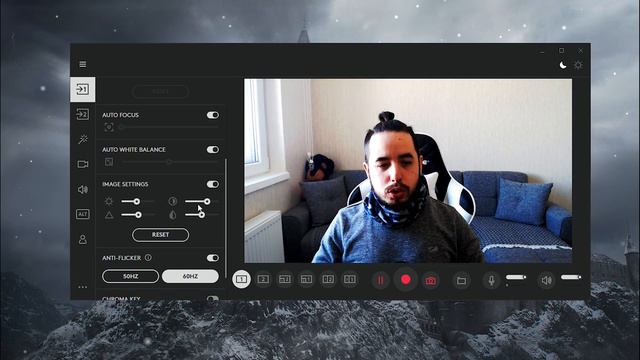Click the brightness slider
This screenshot has width=640, height=360.
tap(138, 202)
